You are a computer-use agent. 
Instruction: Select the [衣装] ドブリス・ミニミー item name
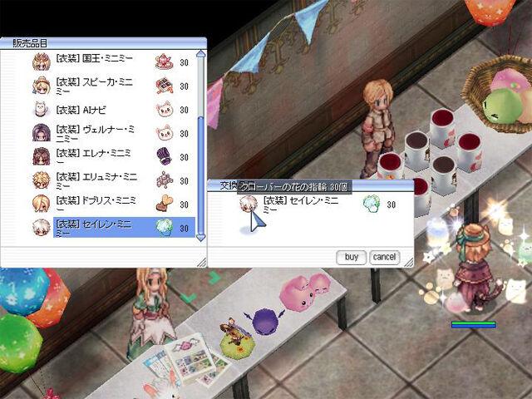(x=96, y=204)
